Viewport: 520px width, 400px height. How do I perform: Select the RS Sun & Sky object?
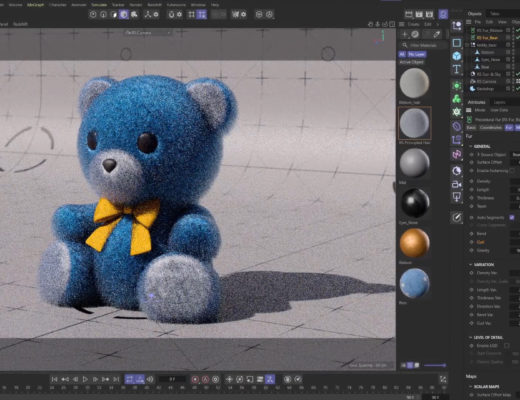point(488,74)
